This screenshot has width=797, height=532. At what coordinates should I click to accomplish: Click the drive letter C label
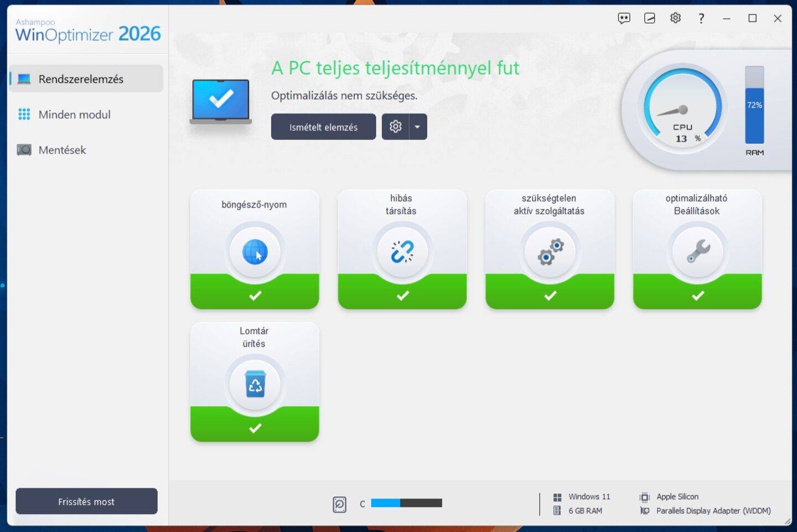click(x=363, y=504)
